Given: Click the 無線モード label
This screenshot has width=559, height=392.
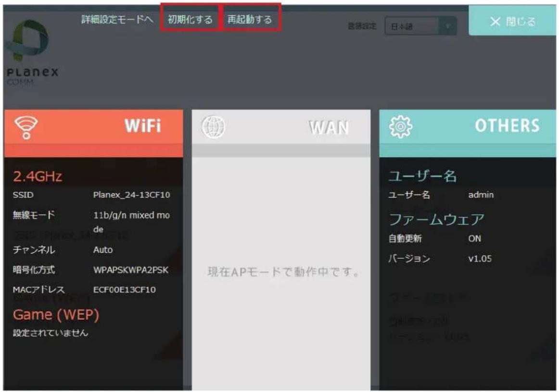Looking at the screenshot, I should pyautogui.click(x=34, y=215).
